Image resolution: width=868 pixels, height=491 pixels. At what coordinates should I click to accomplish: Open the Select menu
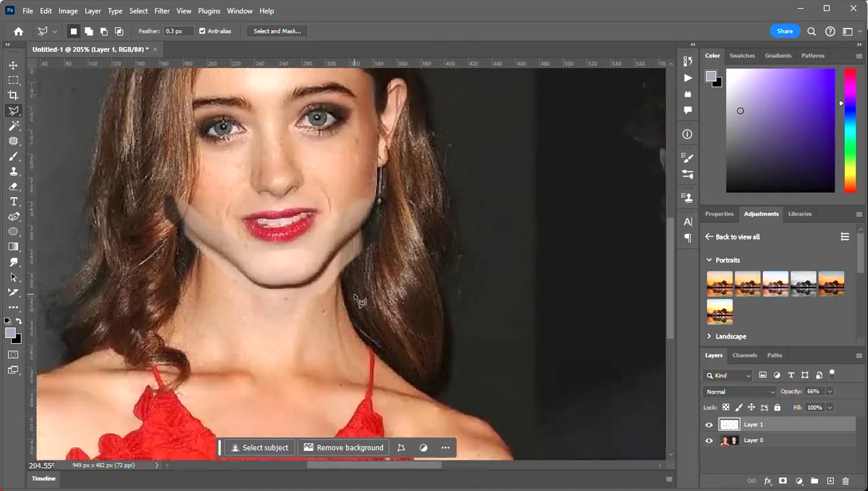click(138, 11)
